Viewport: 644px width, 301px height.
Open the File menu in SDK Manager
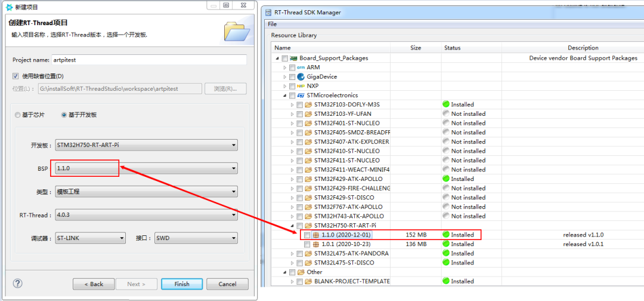(273, 24)
